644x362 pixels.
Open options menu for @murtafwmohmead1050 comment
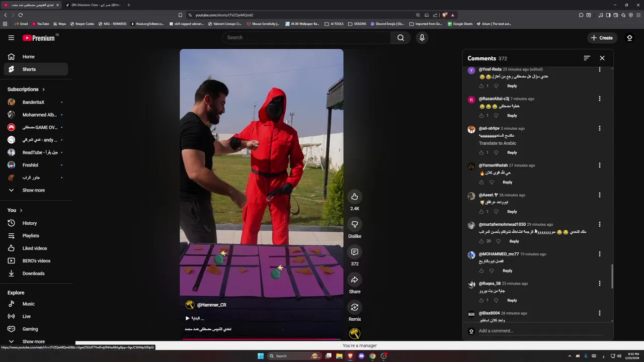(600, 225)
